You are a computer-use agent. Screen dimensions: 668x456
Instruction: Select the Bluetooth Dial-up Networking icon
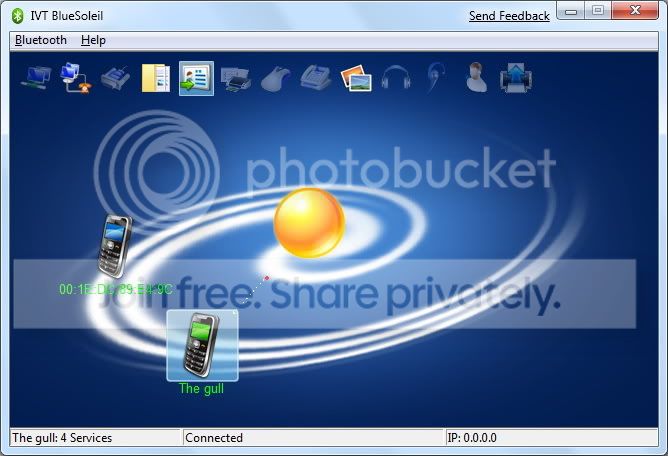[x=75, y=78]
